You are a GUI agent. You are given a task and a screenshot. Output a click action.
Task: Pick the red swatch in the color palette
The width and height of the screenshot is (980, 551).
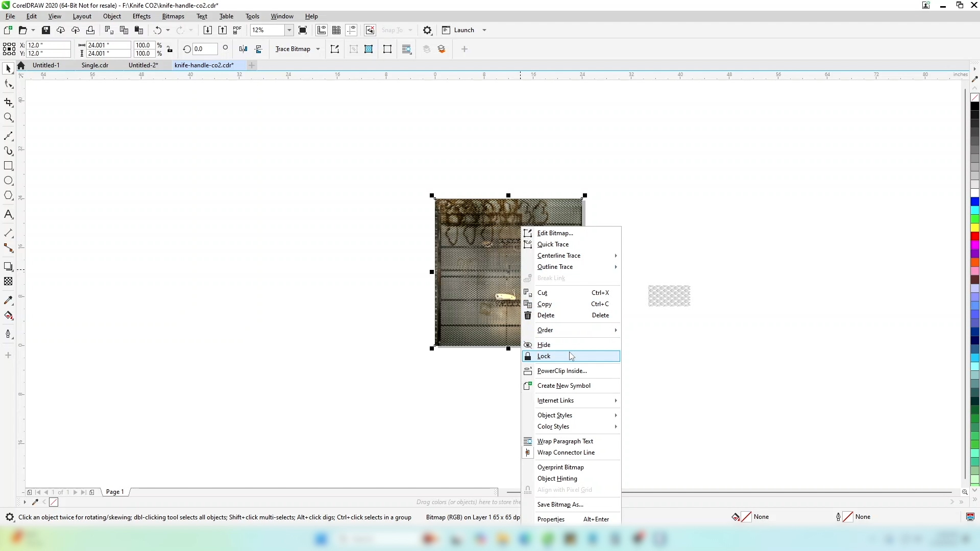[975, 236]
